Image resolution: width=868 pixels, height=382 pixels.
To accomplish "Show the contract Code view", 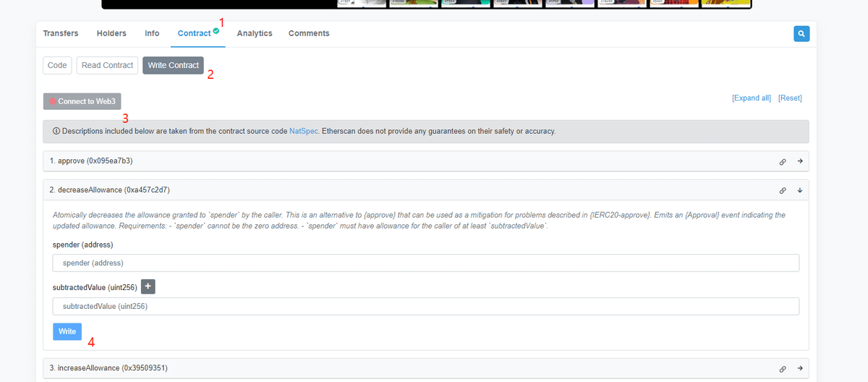I will [x=57, y=65].
